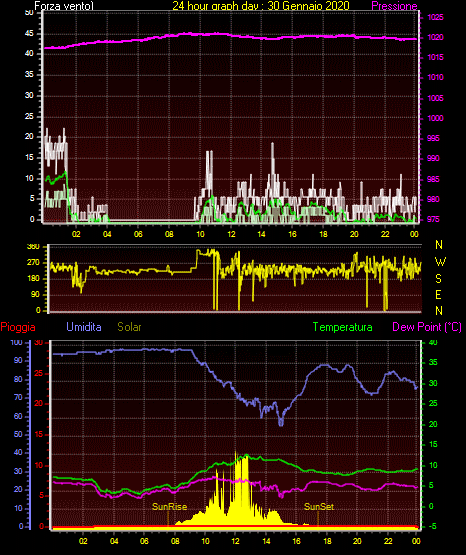Click the S compass direction label
Image resolution: width=466 pixels, height=555 pixels.
pos(438,279)
